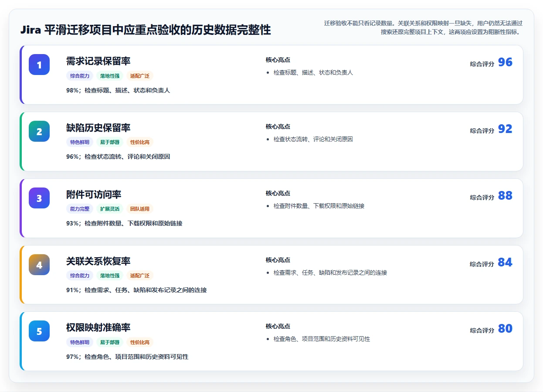Click 能力完整 tag under 附件可访问率
Viewport: 543px width, 392px height.
[x=80, y=209]
